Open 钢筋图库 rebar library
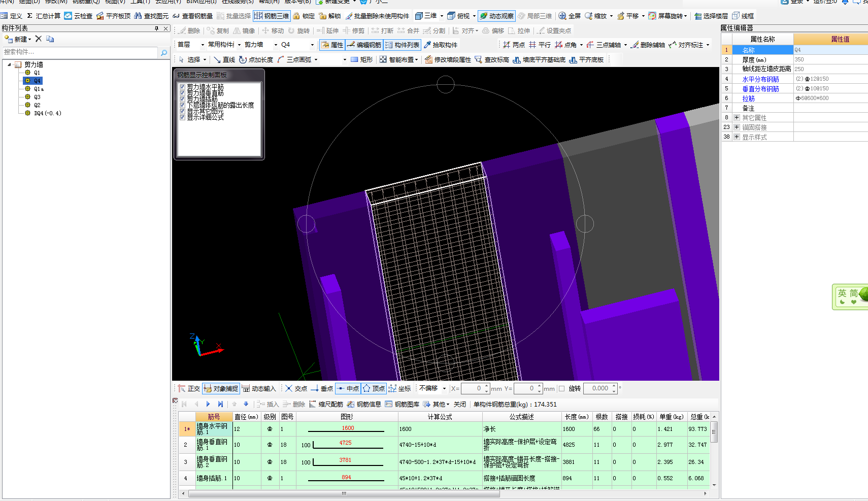The width and height of the screenshot is (868, 501). pyautogui.click(x=402, y=405)
